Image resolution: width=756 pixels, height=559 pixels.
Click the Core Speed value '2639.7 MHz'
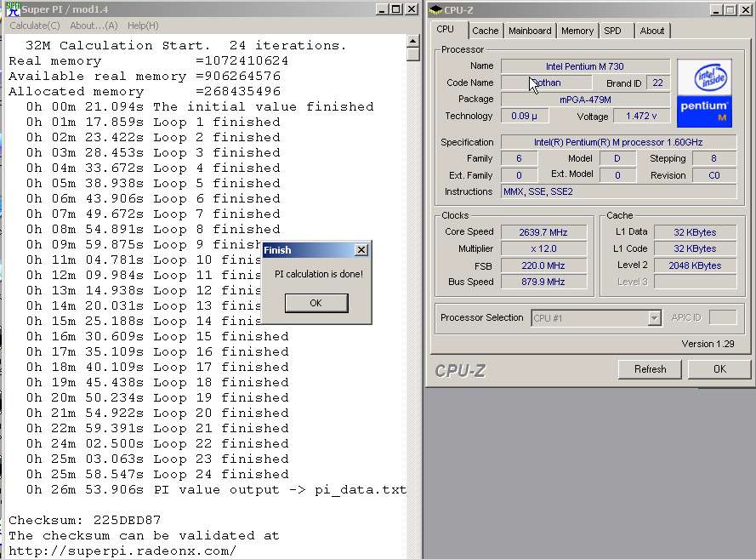pyautogui.click(x=543, y=232)
